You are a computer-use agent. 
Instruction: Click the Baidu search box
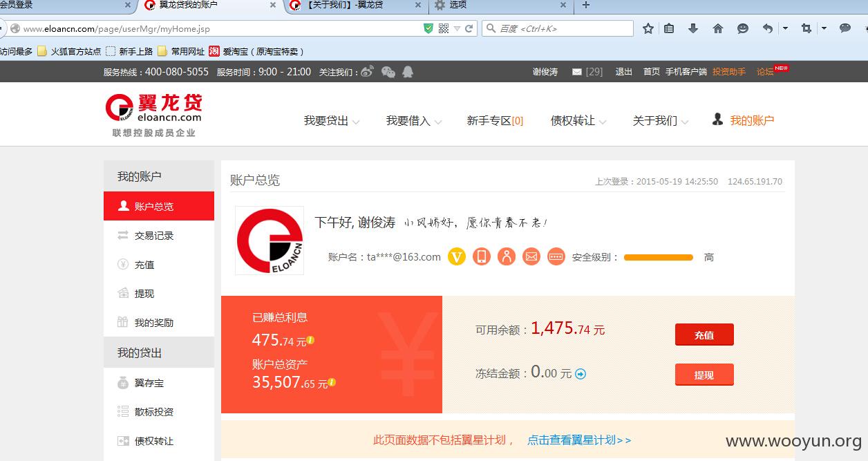tap(557, 28)
